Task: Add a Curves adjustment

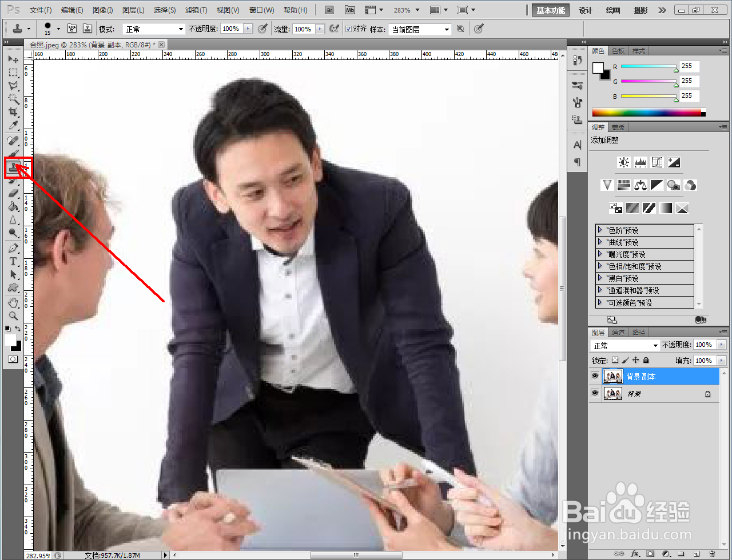Action: pyautogui.click(x=657, y=162)
